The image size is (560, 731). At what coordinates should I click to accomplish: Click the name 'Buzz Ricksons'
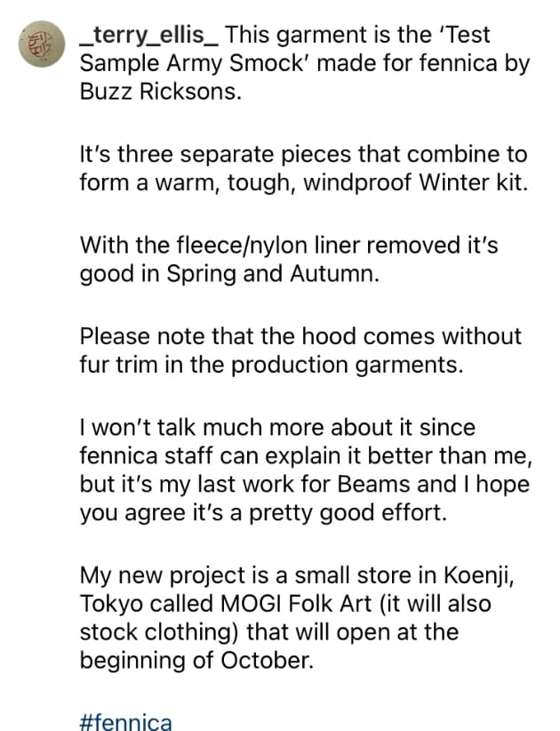159,92
